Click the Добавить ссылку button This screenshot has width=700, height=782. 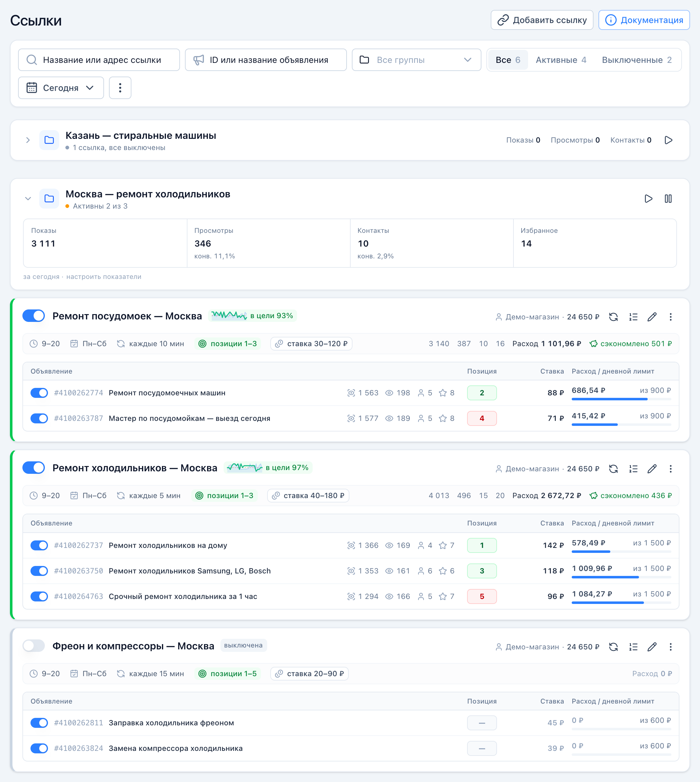point(542,20)
